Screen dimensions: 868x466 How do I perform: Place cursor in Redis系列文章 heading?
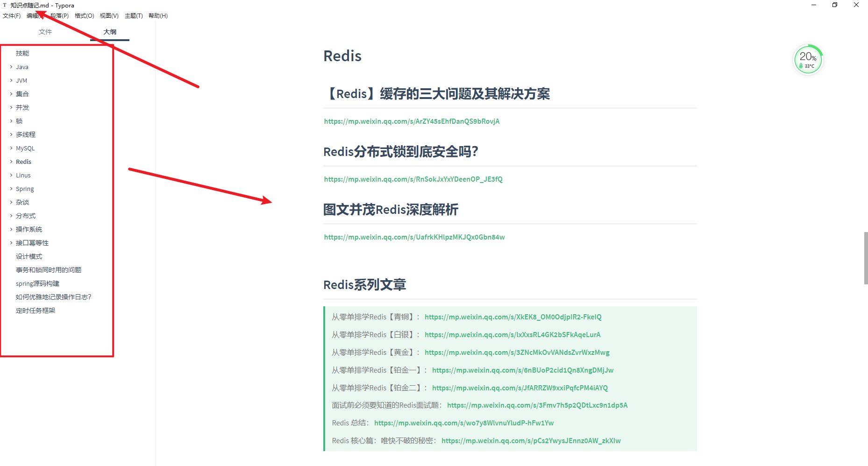coord(365,285)
